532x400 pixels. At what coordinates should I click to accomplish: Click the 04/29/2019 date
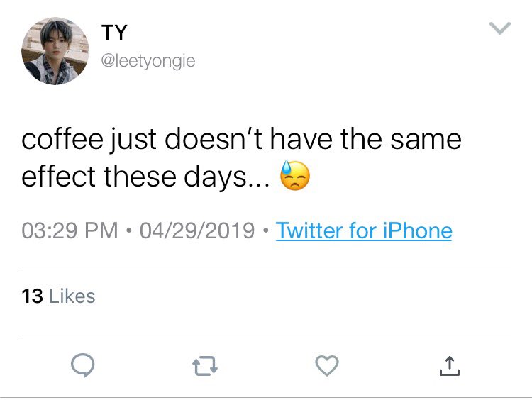click(x=197, y=230)
